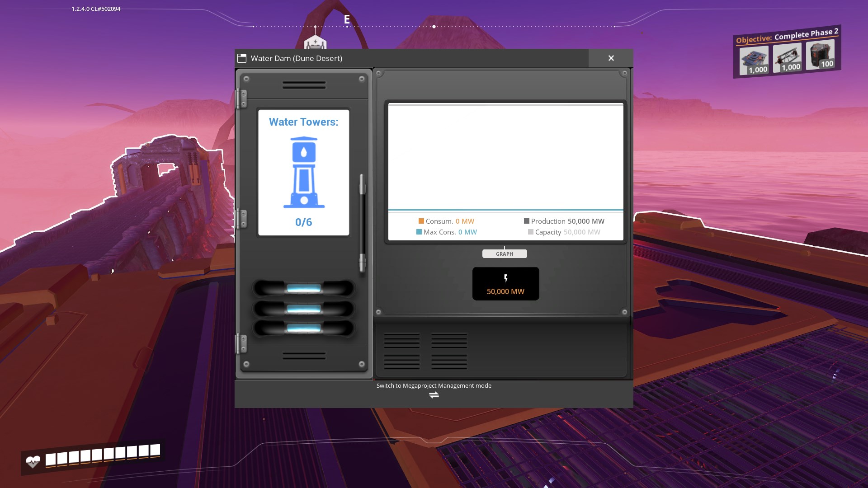Click the lightning bolt power icon

click(506, 278)
